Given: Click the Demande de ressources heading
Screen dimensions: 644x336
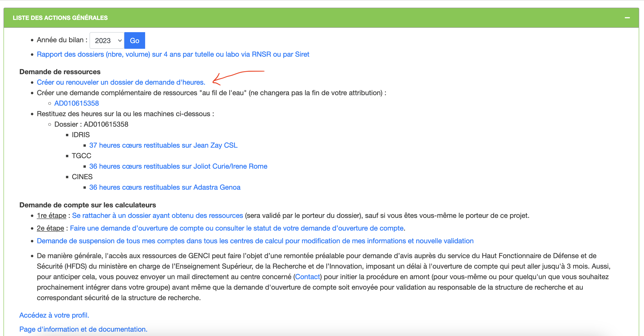Looking at the screenshot, I should 60,72.
